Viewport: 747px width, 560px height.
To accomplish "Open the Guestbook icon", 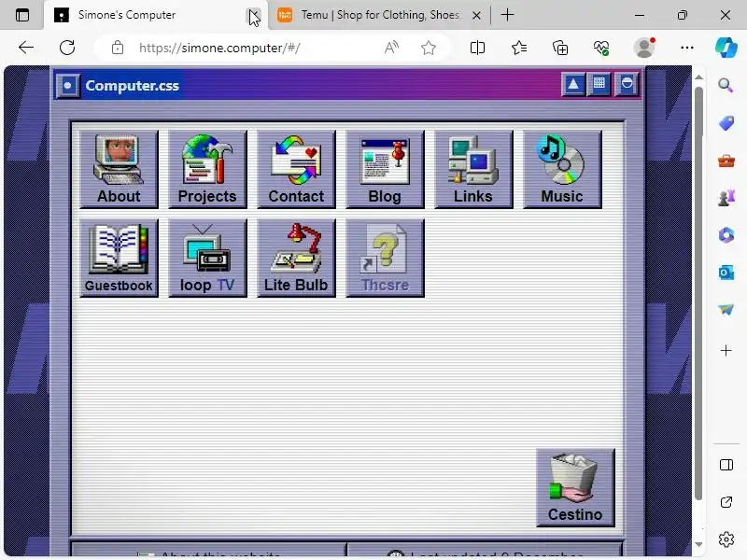I will [119, 258].
